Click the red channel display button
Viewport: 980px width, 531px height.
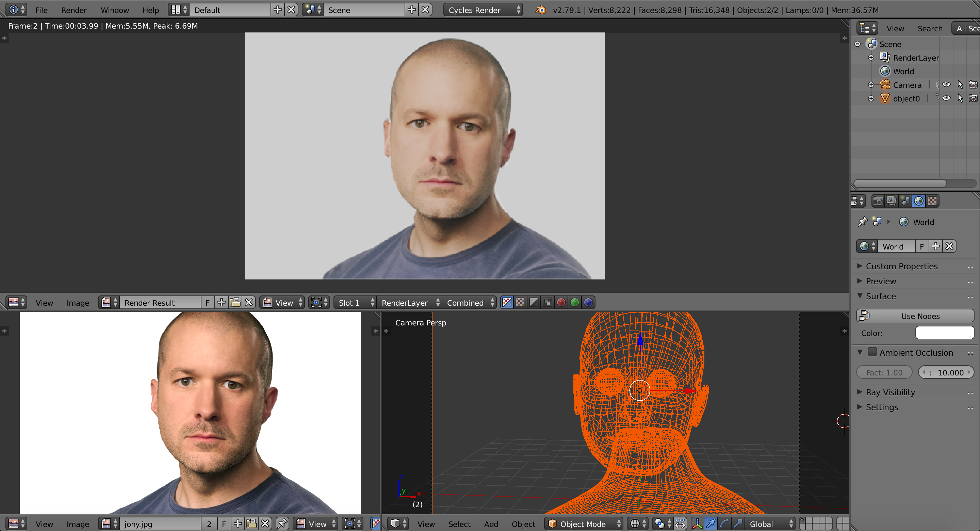coord(561,303)
